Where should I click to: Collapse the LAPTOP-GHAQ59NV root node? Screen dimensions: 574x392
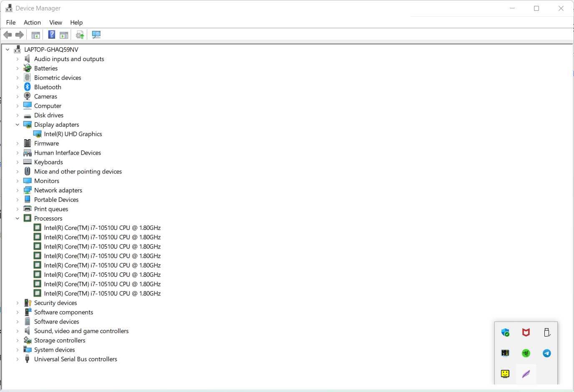tap(8, 49)
